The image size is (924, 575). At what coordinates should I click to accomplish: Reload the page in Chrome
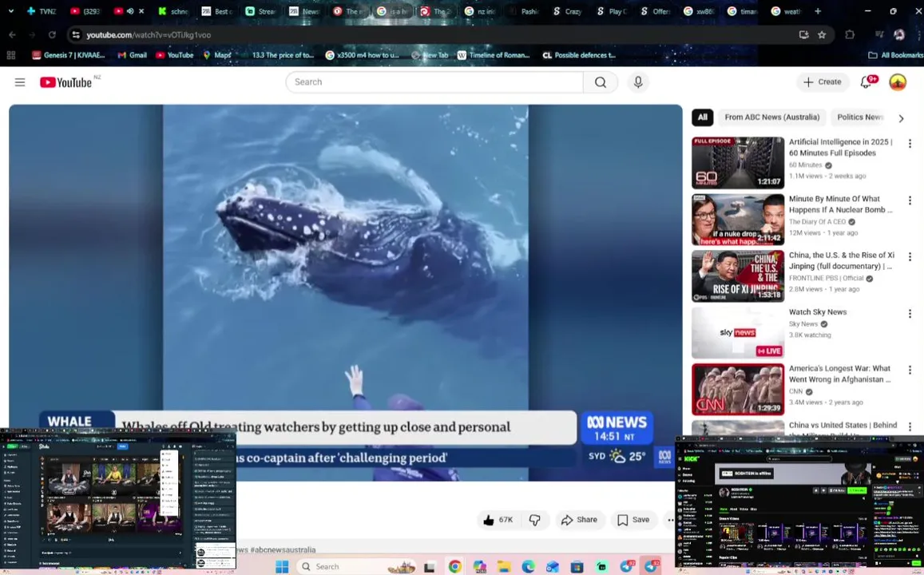52,35
